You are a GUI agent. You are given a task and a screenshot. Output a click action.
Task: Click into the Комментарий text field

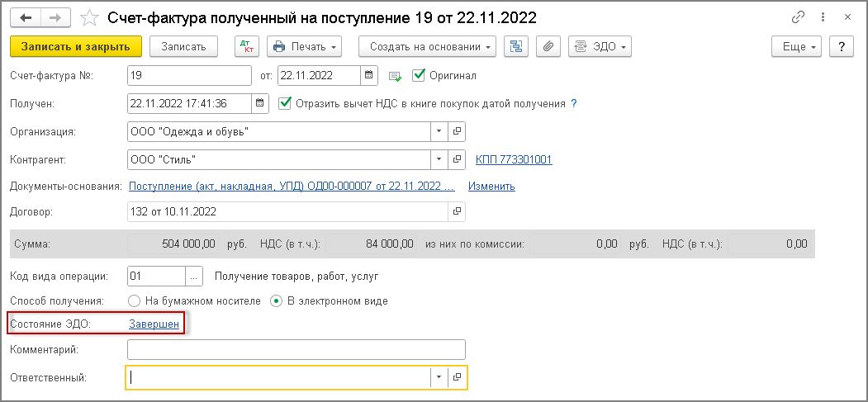point(296,350)
